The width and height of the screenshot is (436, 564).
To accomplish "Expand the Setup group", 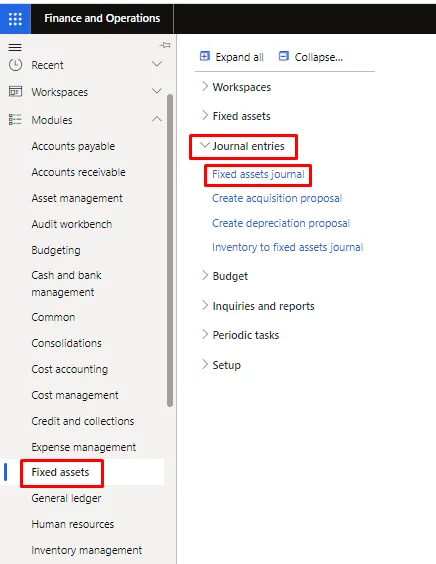I will tap(205, 364).
